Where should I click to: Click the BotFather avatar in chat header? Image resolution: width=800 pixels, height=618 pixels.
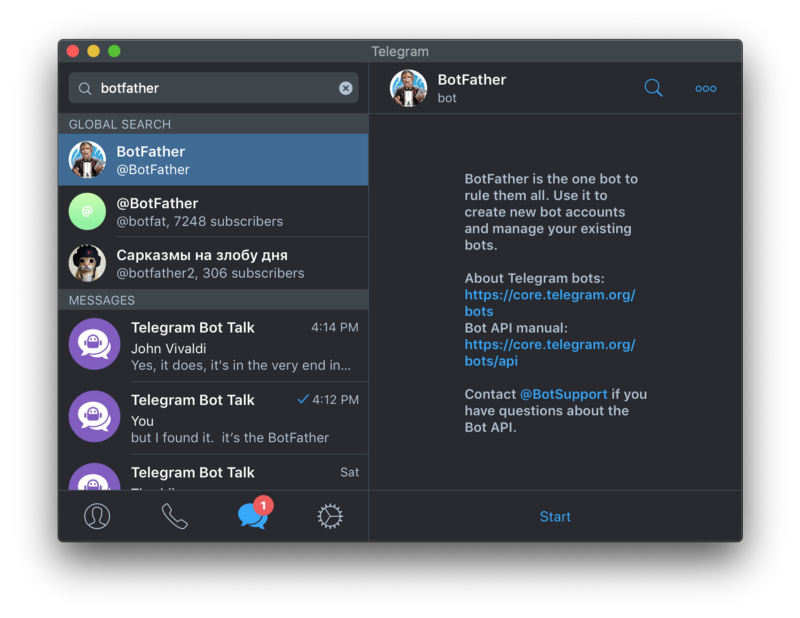click(x=408, y=88)
